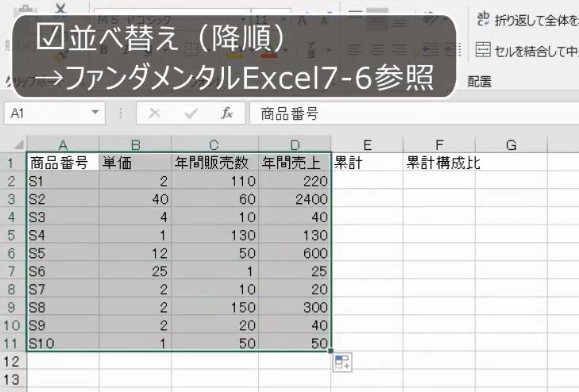Select column F header
The width and height of the screenshot is (579, 392).
coord(439,144)
